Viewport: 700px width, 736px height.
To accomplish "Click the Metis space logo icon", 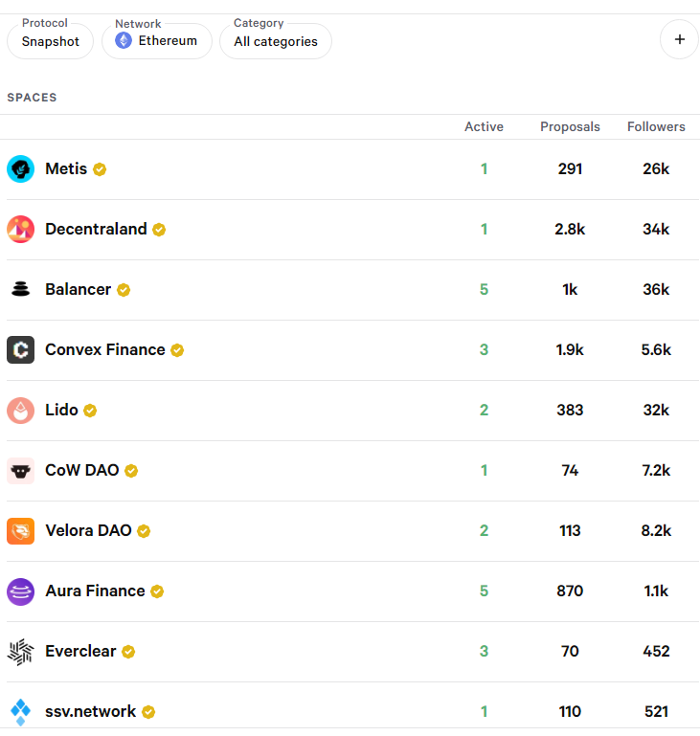I will [x=20, y=169].
